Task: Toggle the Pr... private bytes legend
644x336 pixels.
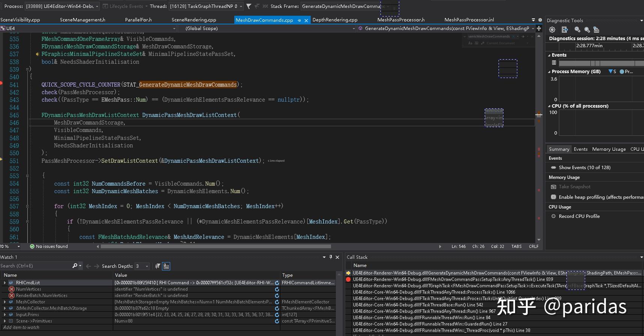Action: [x=626, y=71]
